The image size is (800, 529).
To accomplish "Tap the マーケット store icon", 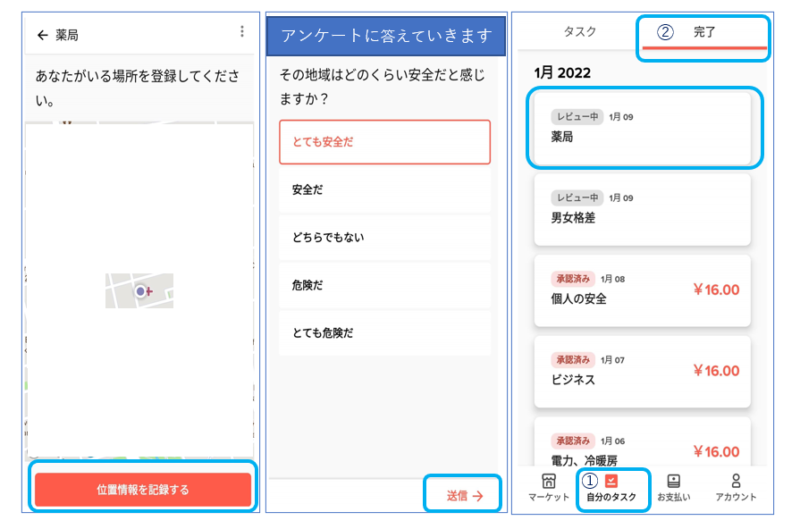I will 548,482.
